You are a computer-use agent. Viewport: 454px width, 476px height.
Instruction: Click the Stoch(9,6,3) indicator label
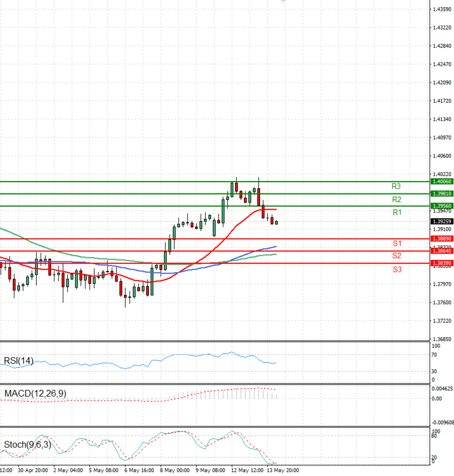tap(28, 444)
